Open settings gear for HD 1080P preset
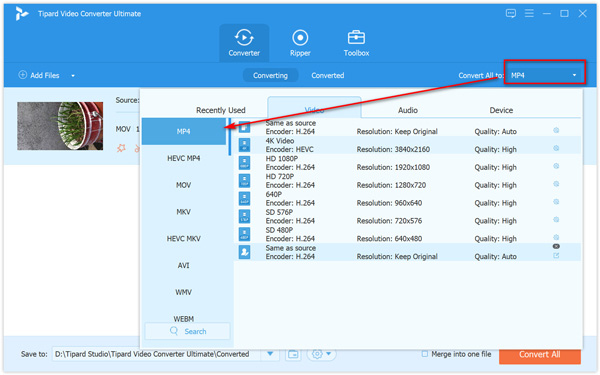Screen dimensions: 600x375 point(556,166)
